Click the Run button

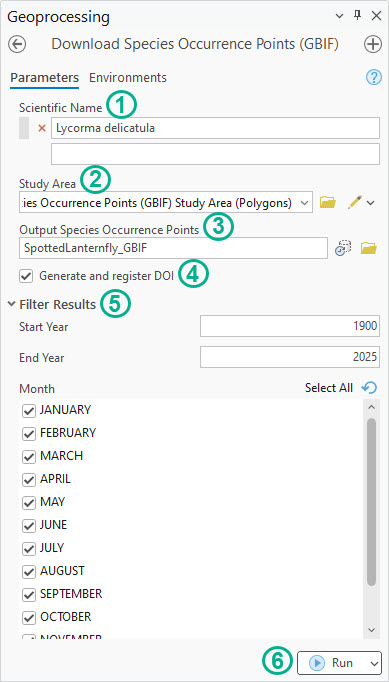pyautogui.click(x=333, y=663)
